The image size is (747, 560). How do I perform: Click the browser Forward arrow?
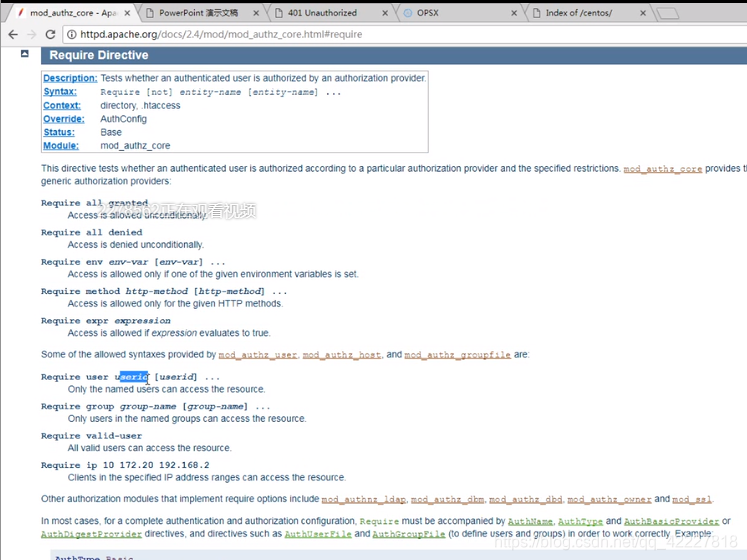31,34
